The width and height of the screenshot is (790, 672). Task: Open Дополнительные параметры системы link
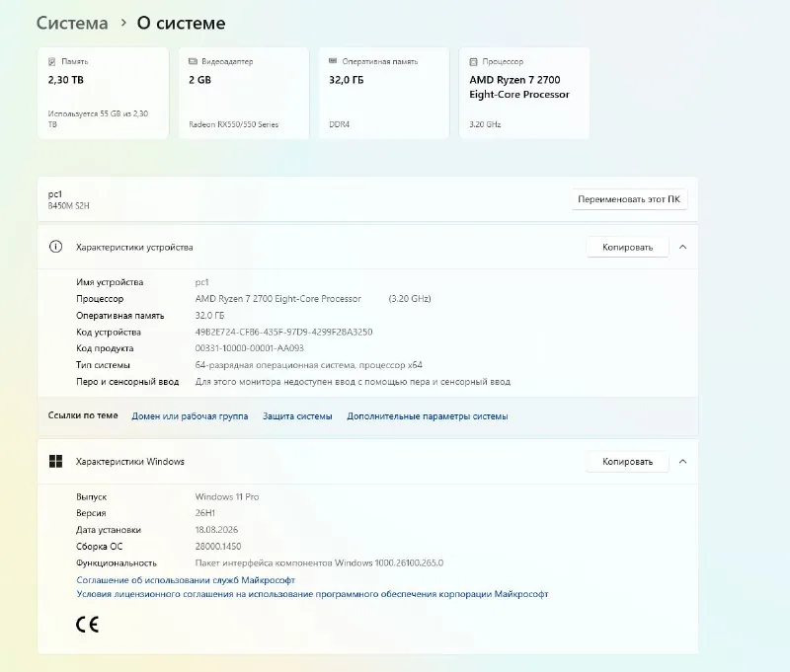tap(428, 416)
